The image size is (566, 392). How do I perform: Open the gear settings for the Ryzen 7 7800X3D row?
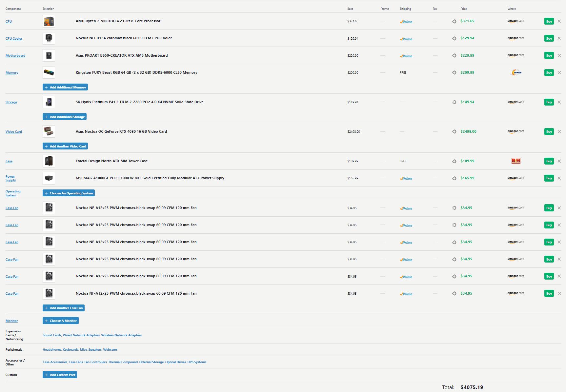tap(454, 21)
